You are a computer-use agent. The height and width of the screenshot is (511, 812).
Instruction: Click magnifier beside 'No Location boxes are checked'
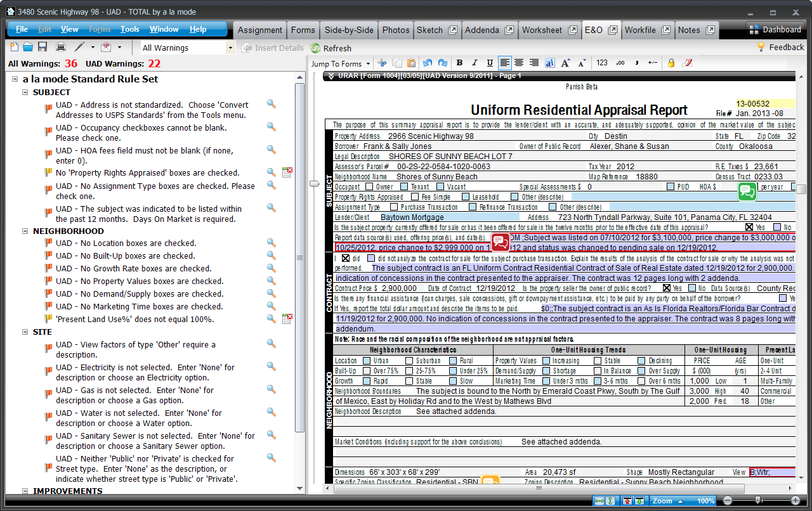[x=271, y=243]
